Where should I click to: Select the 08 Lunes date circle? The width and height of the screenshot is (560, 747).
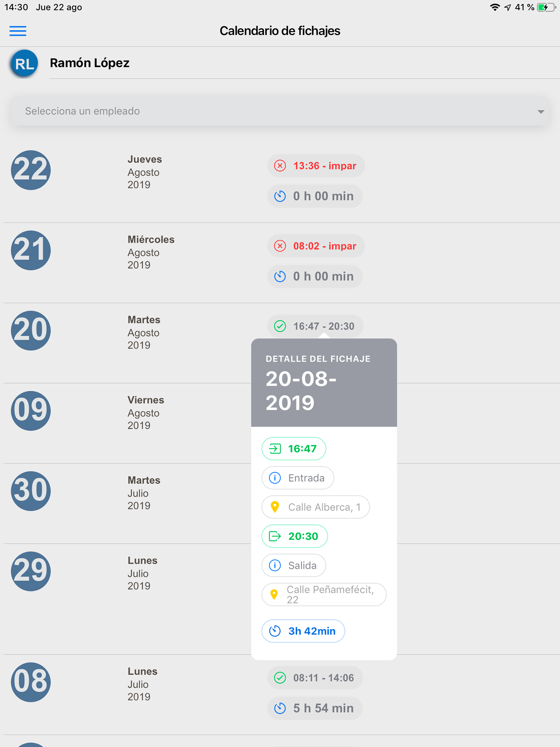click(x=31, y=682)
